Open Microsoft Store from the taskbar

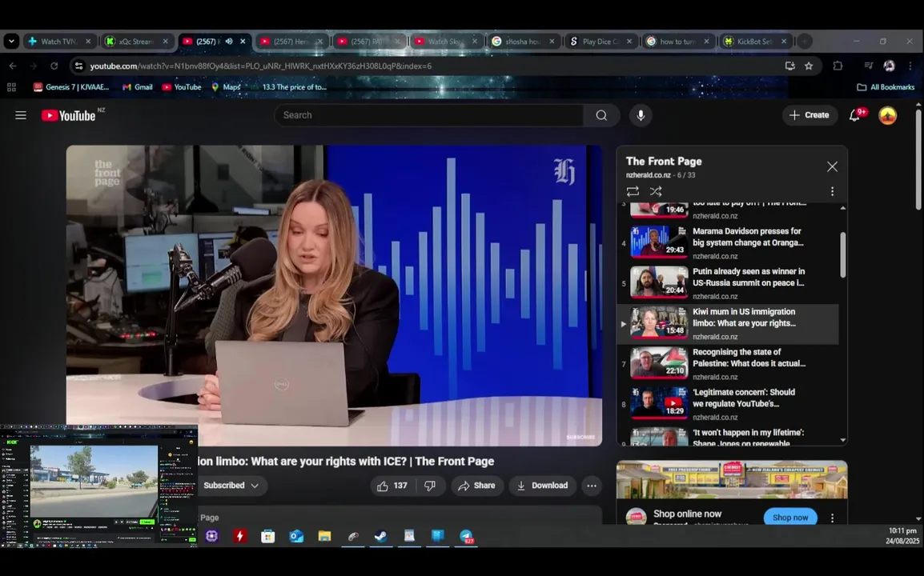pos(267,536)
